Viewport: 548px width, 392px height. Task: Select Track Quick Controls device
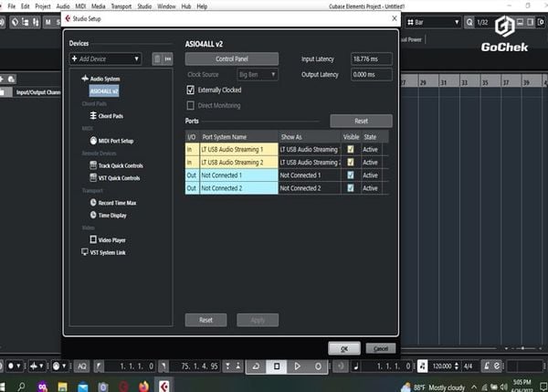[x=121, y=165]
